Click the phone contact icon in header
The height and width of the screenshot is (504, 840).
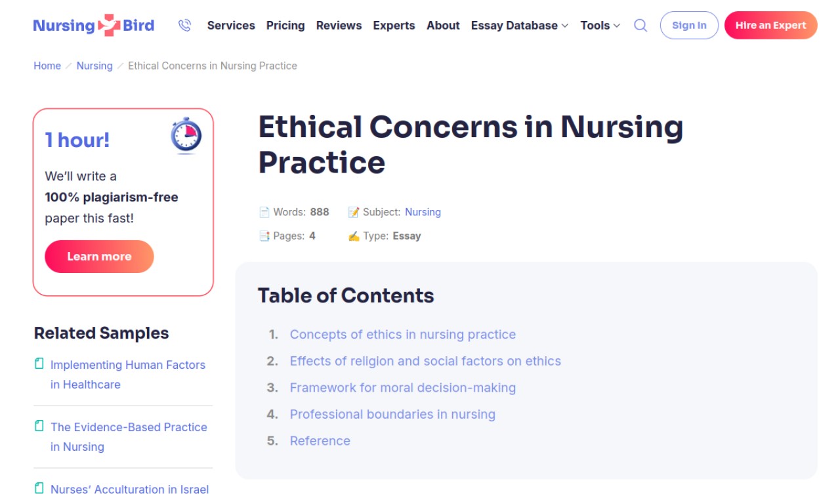184,26
